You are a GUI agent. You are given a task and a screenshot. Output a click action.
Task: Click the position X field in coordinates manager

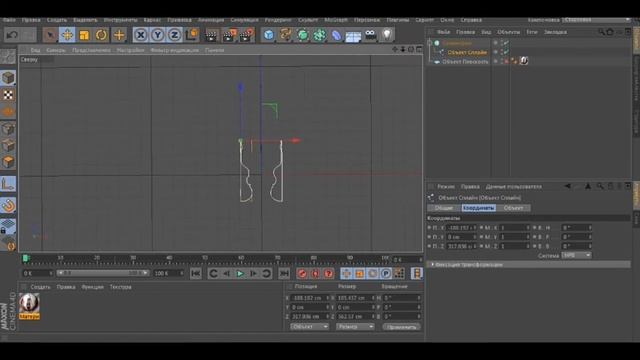pyautogui.click(x=311, y=298)
